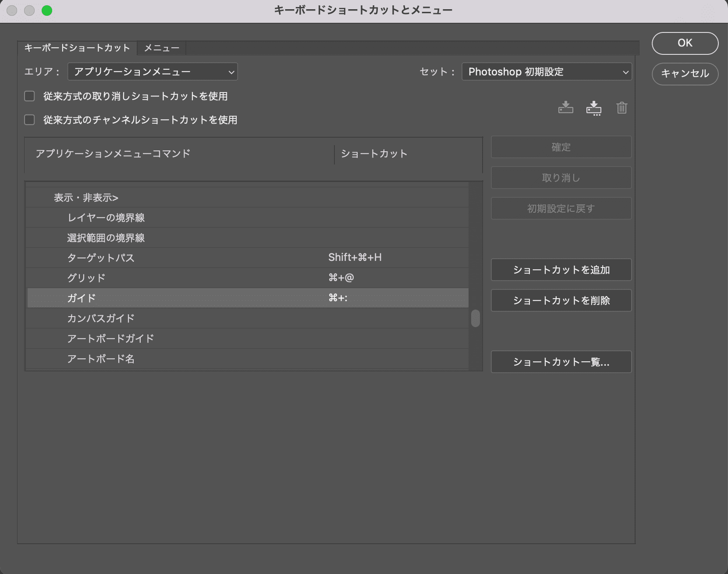Screen dimensions: 728x574
Task: Select the レイヤーの境界線 row
Action: [x=248, y=217]
